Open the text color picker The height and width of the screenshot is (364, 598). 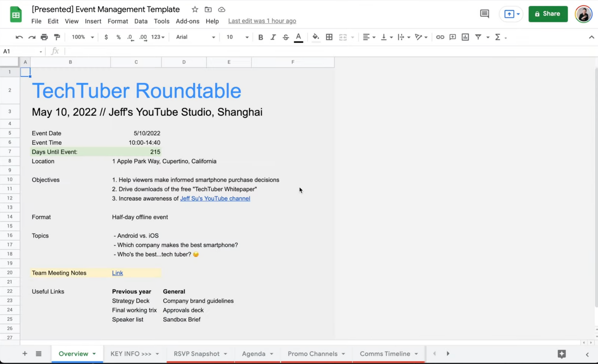pyautogui.click(x=298, y=37)
